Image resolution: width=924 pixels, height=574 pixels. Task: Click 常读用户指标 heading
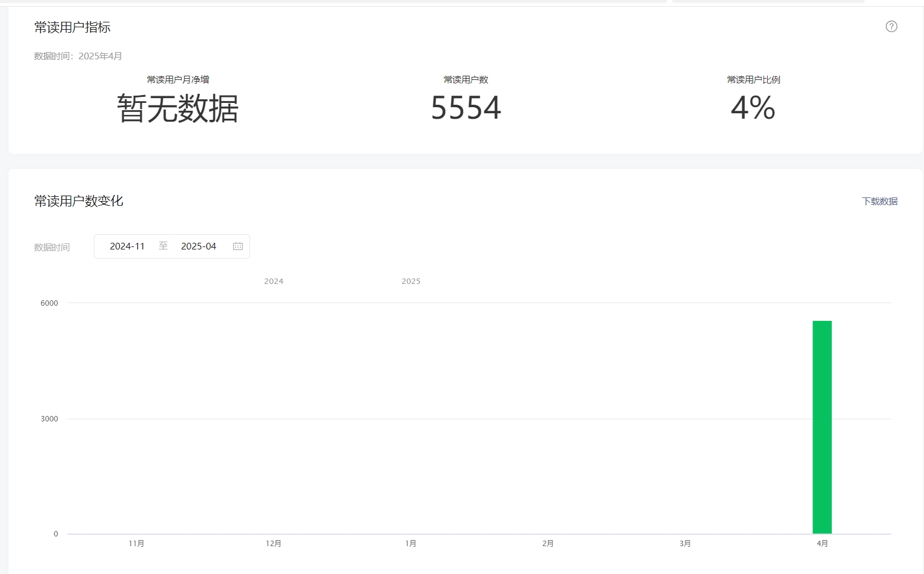(73, 27)
